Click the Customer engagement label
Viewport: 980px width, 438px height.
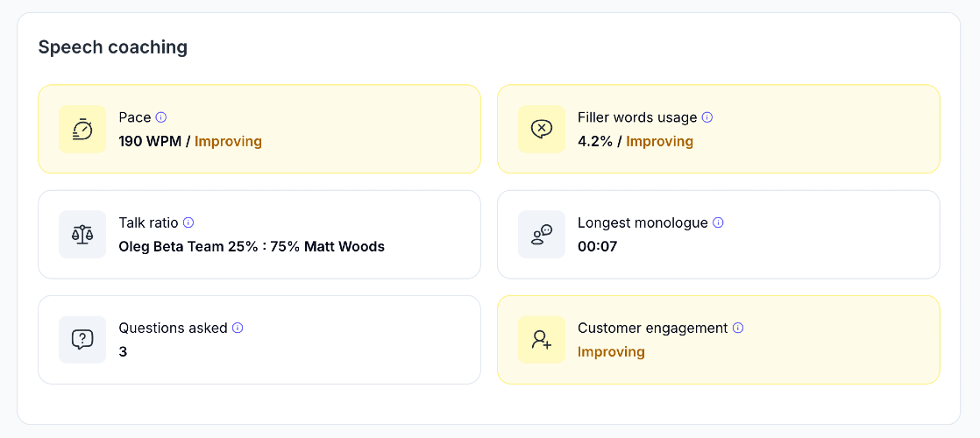(x=653, y=328)
